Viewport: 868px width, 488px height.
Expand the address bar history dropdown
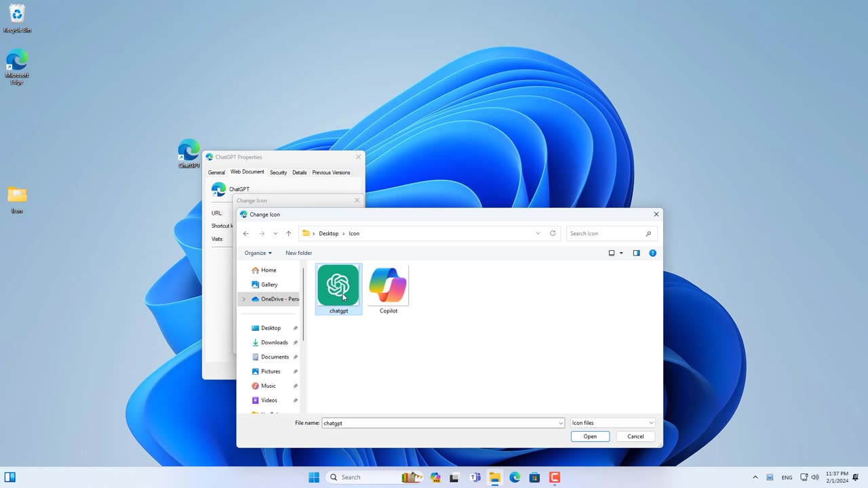[x=538, y=233]
